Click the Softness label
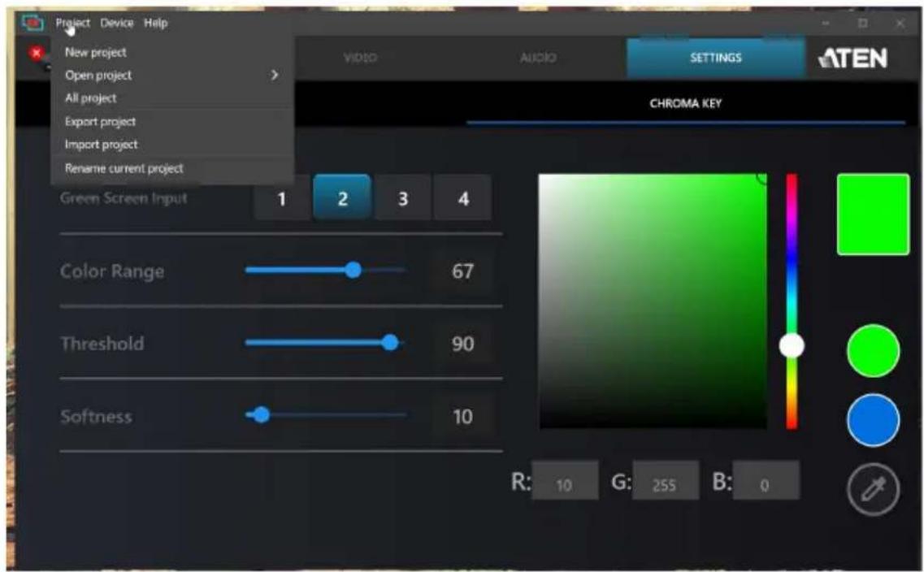 pos(96,417)
